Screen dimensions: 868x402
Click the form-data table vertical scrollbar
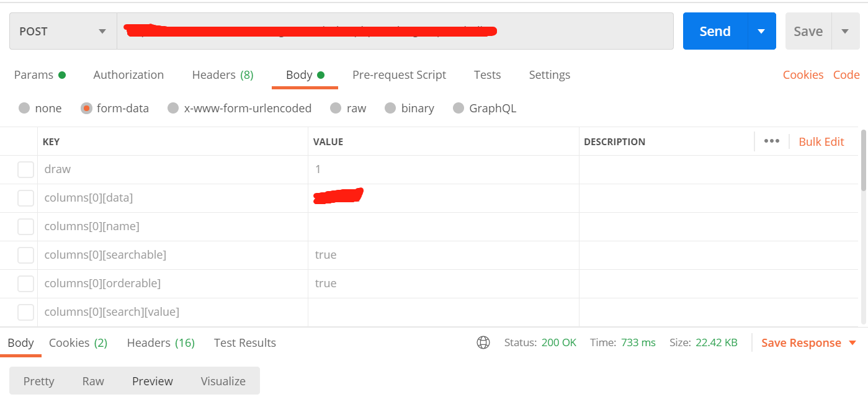864,160
